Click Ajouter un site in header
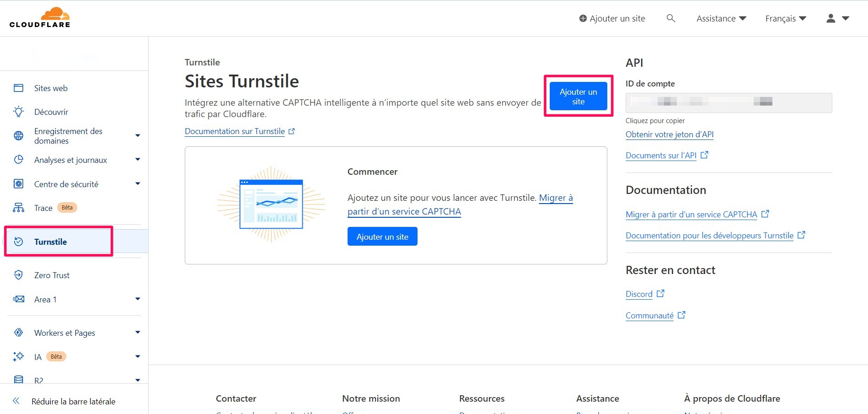The image size is (868, 414). point(612,18)
